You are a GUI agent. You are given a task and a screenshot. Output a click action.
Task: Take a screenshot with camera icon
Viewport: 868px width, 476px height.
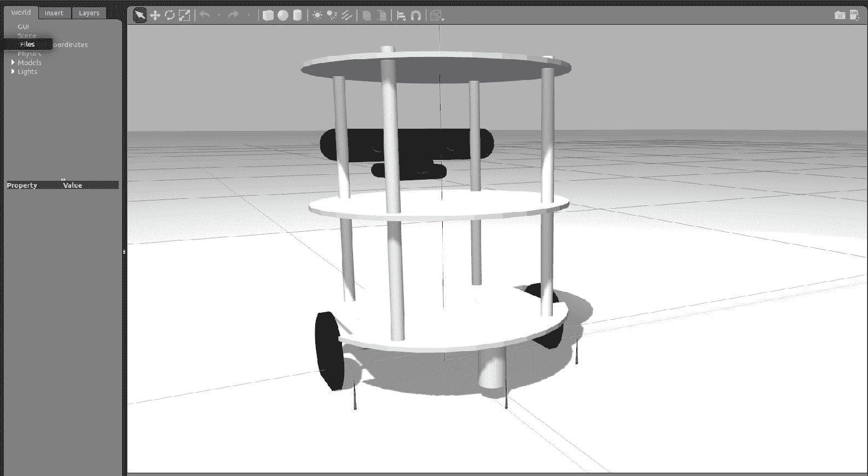click(840, 15)
